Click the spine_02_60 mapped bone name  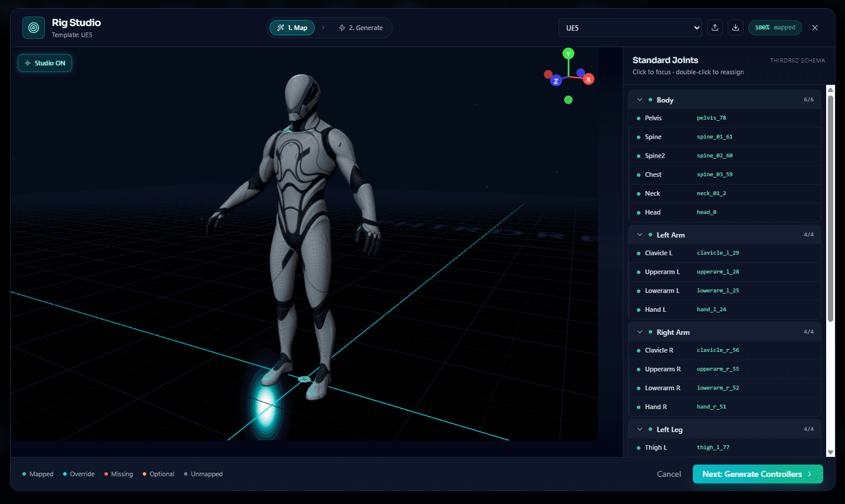[715, 156]
